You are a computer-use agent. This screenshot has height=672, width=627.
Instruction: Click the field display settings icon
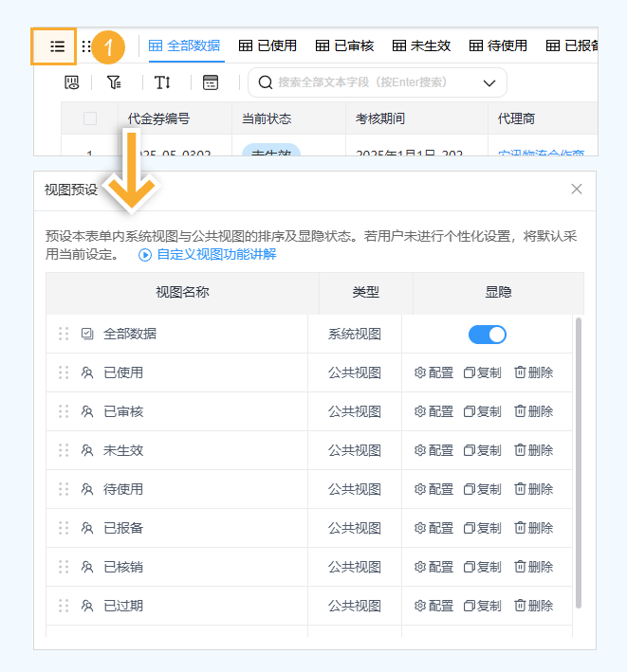coord(72,82)
